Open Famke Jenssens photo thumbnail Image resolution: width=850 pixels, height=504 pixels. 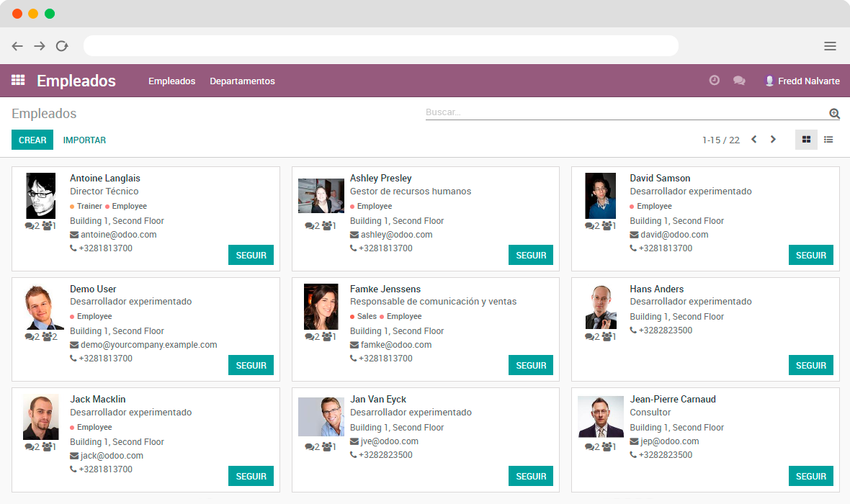pos(321,307)
